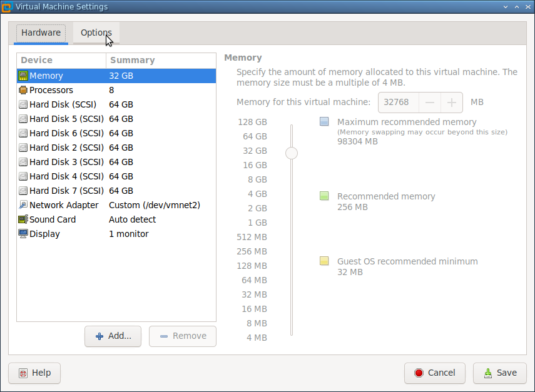The height and width of the screenshot is (392, 535).
Task: Switch to the Options tab
Action: (x=96, y=33)
